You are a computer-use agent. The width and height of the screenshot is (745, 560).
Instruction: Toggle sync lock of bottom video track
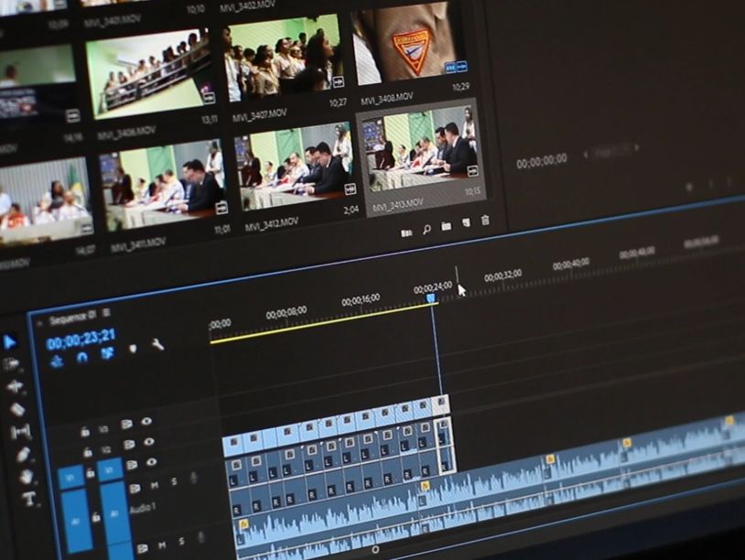132,465
